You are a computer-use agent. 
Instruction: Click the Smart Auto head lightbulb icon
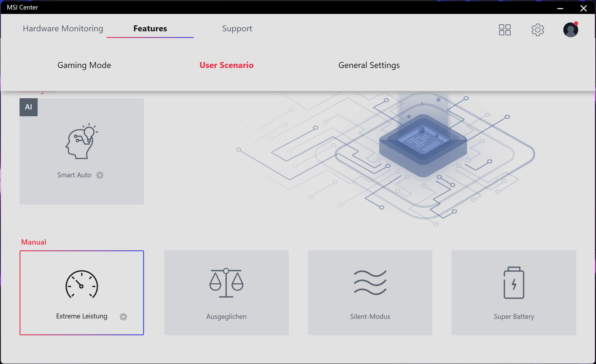point(81,142)
